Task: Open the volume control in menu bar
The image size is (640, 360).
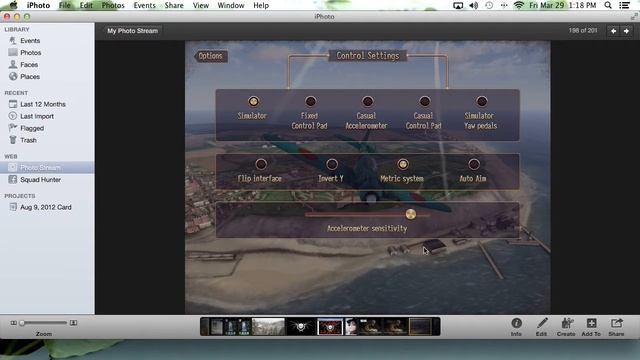Action: (473, 5)
